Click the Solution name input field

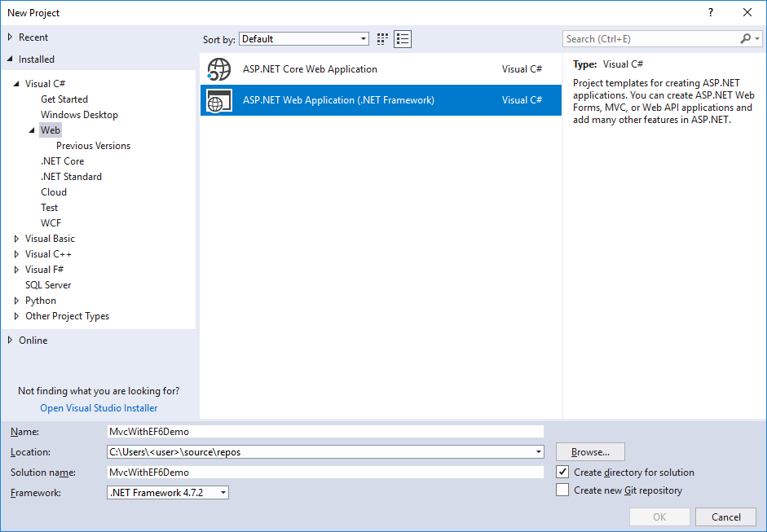325,473
